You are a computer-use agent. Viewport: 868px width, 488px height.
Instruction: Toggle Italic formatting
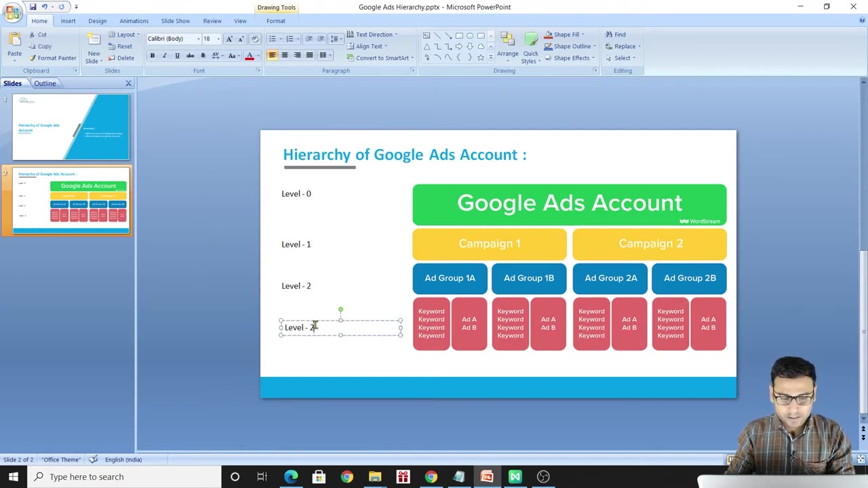tap(165, 56)
